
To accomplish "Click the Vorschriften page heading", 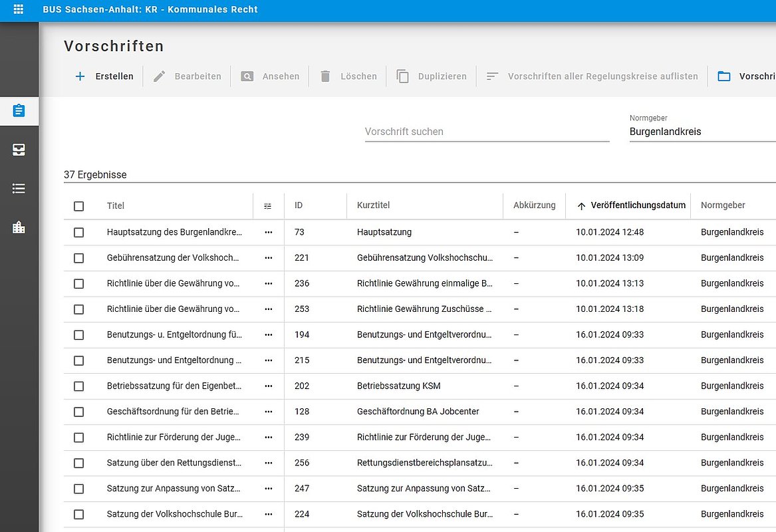I will (x=114, y=46).
